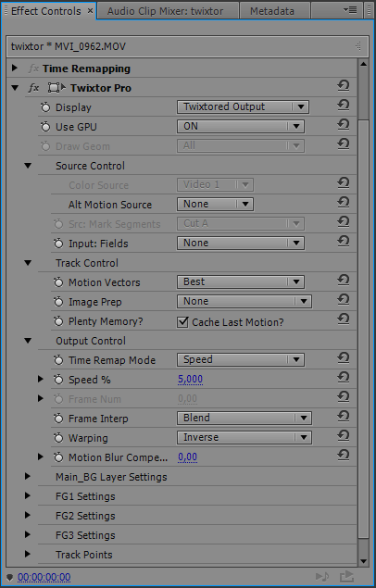The image size is (376, 588).
Task: Reset the Motion Vectors parameter
Action: pyautogui.click(x=343, y=281)
